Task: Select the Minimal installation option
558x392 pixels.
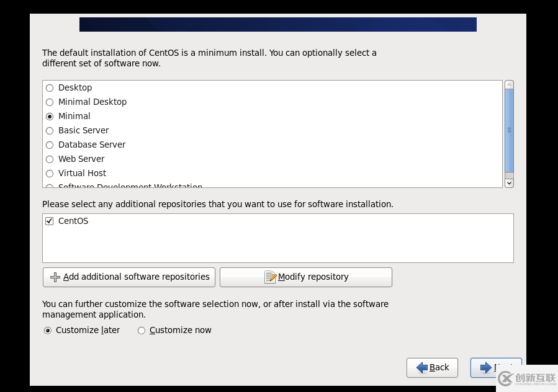Action: click(50, 117)
